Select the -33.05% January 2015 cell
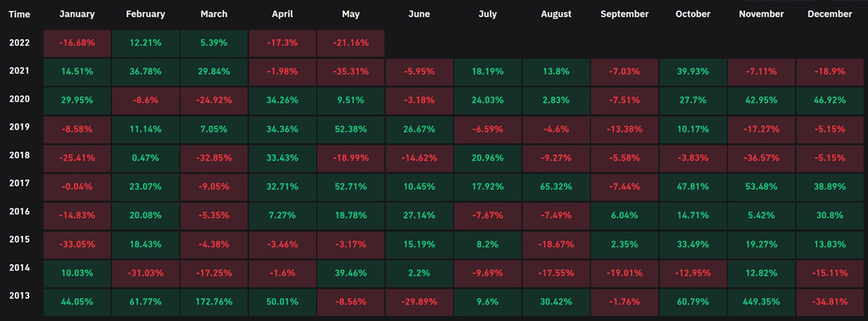 [77, 244]
